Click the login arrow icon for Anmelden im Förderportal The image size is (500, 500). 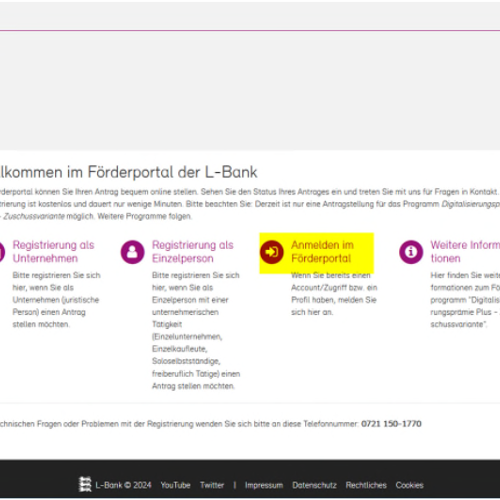272,252
